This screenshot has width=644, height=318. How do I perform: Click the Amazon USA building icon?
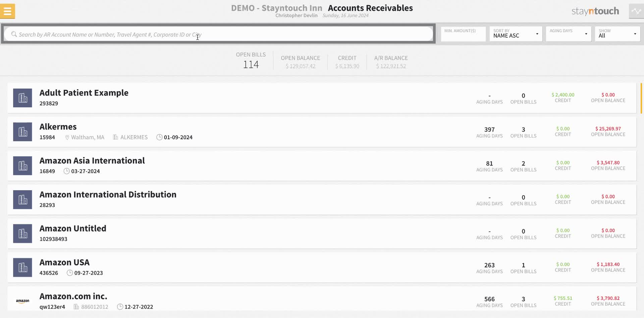pyautogui.click(x=22, y=267)
